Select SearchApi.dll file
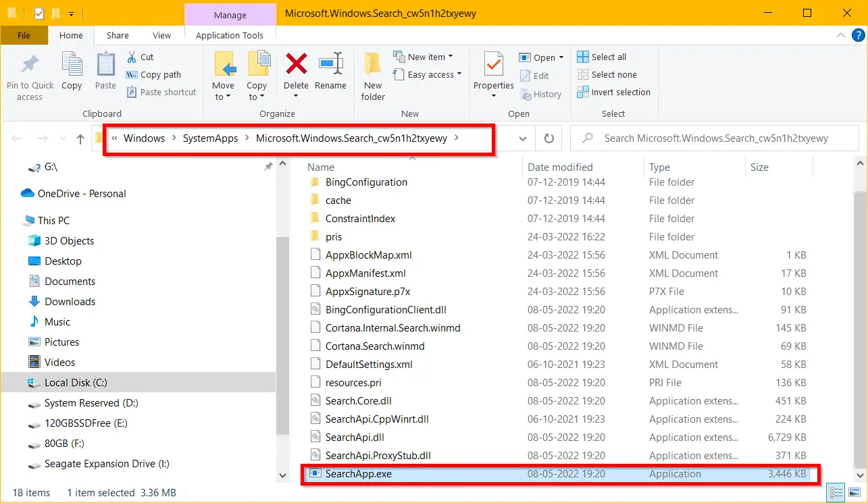This screenshot has height=503, width=868. pyautogui.click(x=355, y=438)
